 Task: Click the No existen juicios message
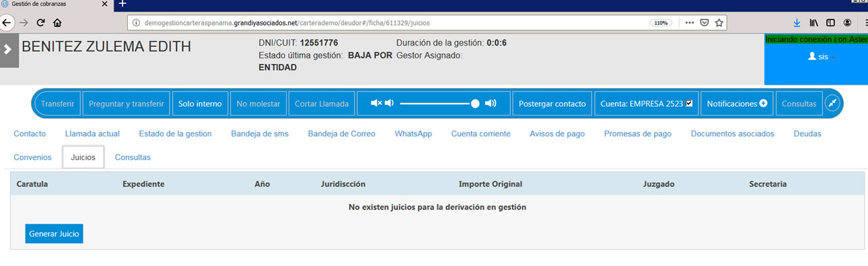click(437, 207)
